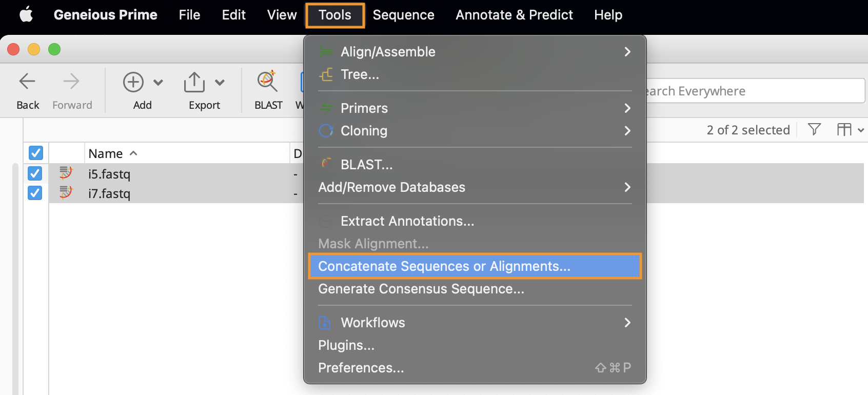The width and height of the screenshot is (868, 395).
Task: Expand the Export dropdown arrow
Action: pyautogui.click(x=220, y=83)
